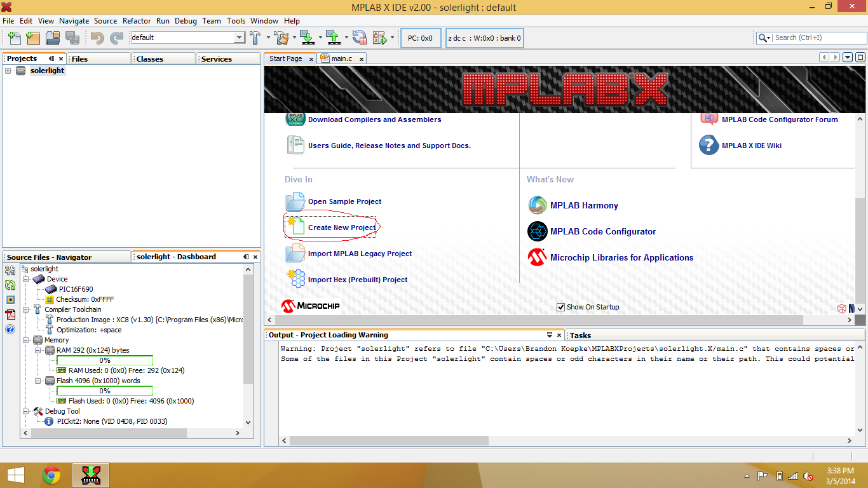Open the Tools menu

pos(236,20)
